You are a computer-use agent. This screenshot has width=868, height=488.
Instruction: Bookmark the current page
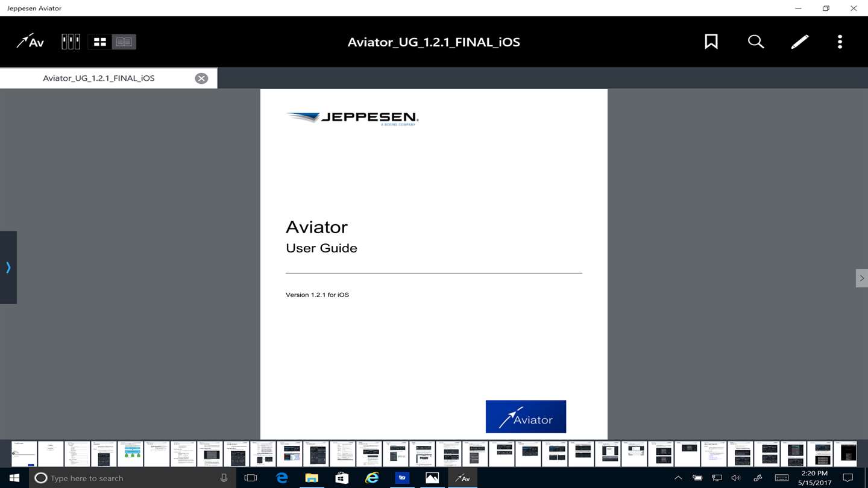click(x=711, y=42)
